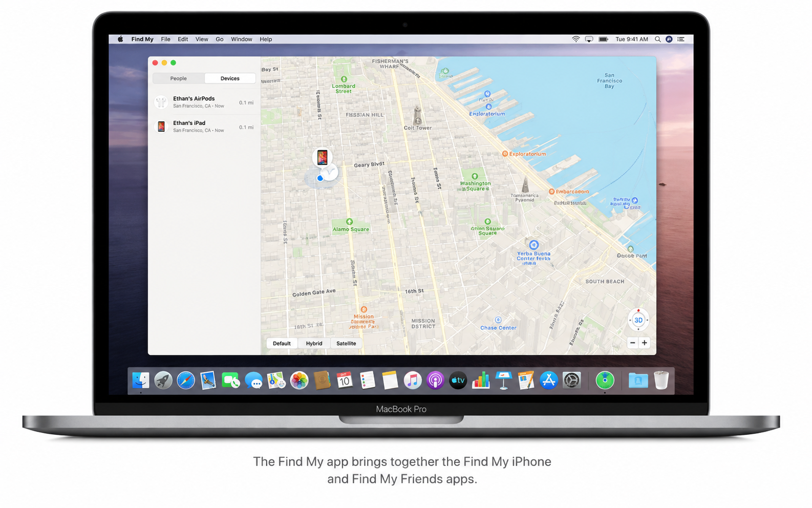
Task: Select Ethan's iPad in device list
Action: click(205, 126)
